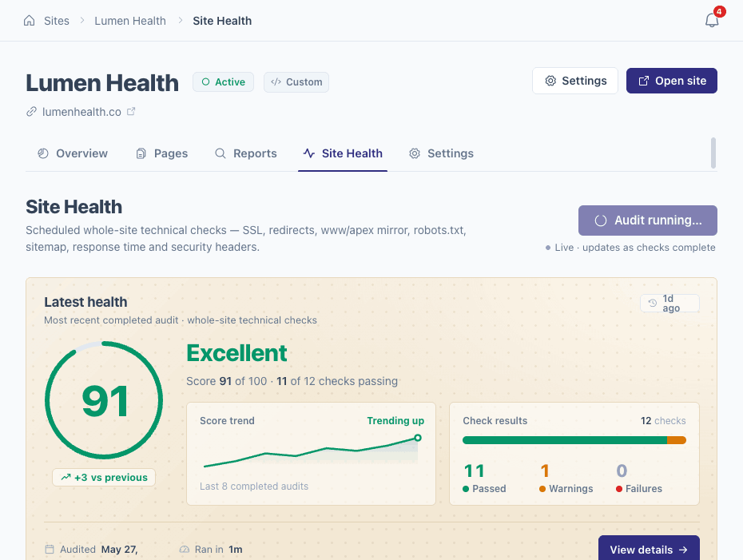Click the gear icon in the Settings button
743x560 pixels.
[550, 81]
